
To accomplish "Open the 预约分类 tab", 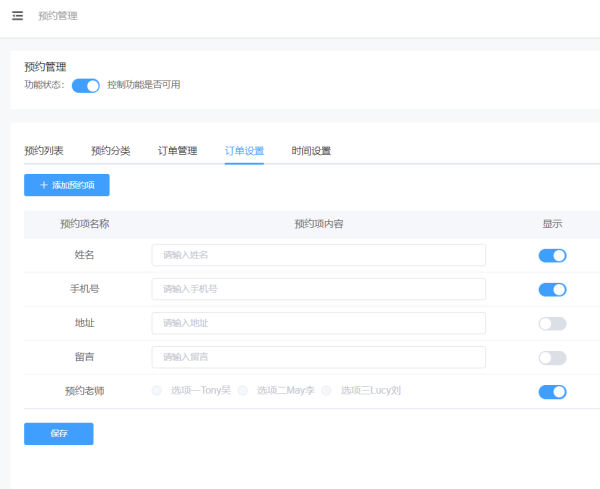I will tap(111, 151).
